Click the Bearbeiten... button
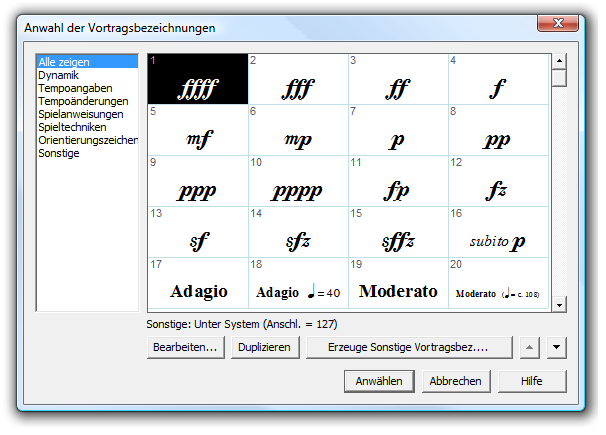This screenshot has height=435, width=606. [x=184, y=348]
